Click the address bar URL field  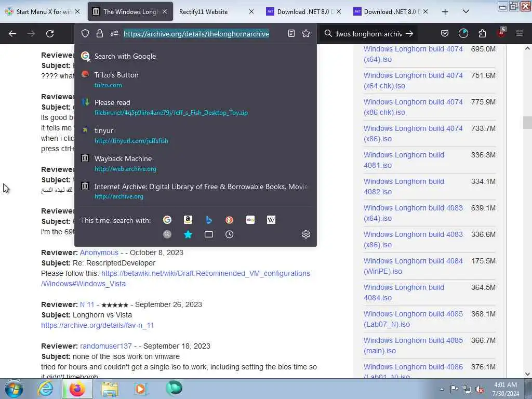tap(196, 34)
